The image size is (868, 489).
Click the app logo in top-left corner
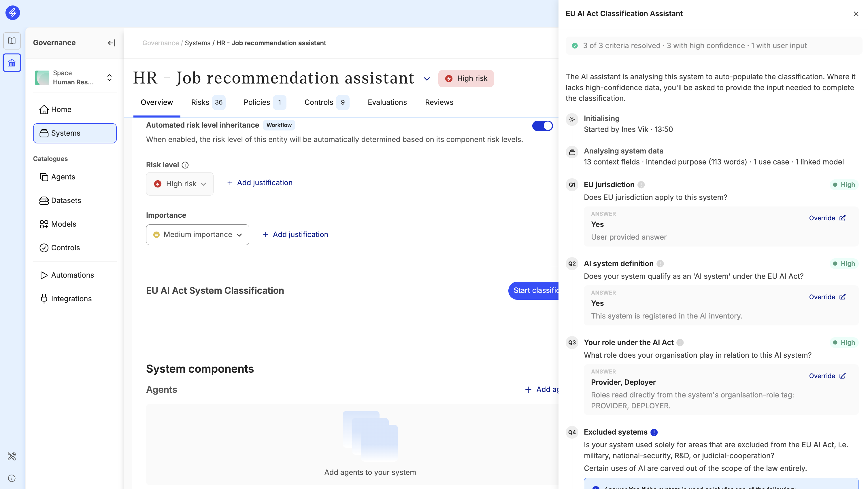coord(12,13)
